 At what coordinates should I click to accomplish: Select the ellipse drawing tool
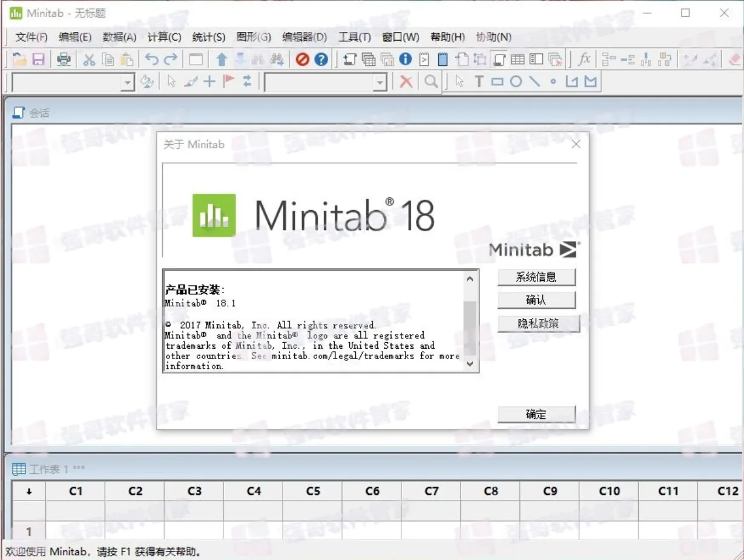(516, 81)
